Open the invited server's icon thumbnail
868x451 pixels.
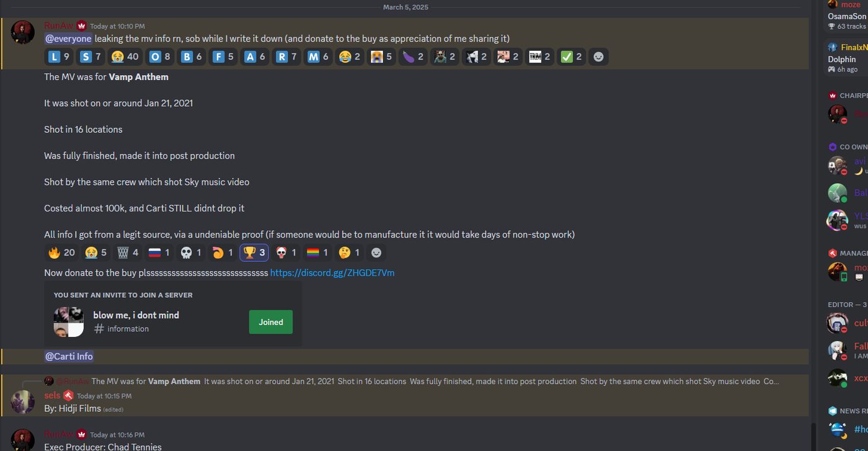point(68,322)
